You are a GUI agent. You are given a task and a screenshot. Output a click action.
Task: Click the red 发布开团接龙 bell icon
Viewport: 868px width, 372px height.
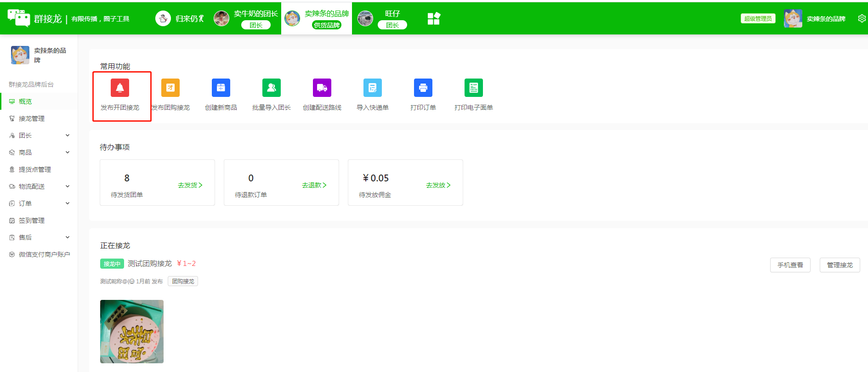120,88
